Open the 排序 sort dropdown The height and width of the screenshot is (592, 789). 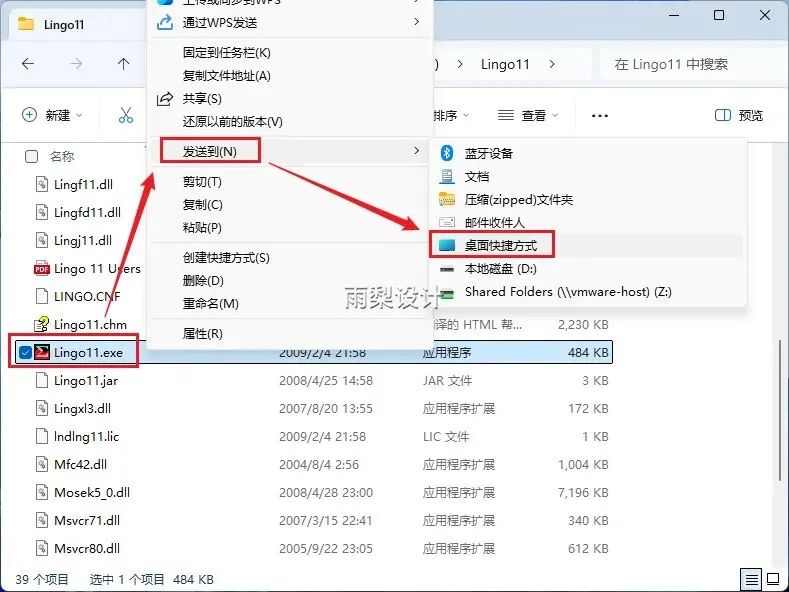pos(451,116)
